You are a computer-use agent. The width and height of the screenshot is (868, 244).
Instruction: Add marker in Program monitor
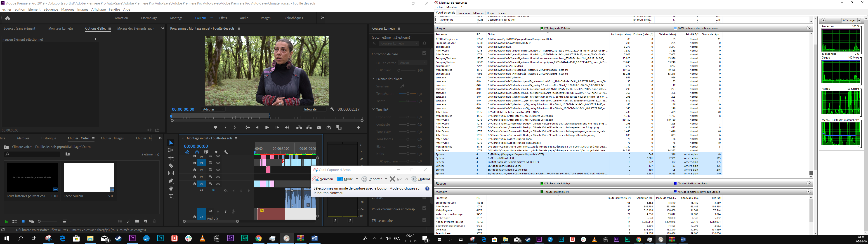pos(215,128)
